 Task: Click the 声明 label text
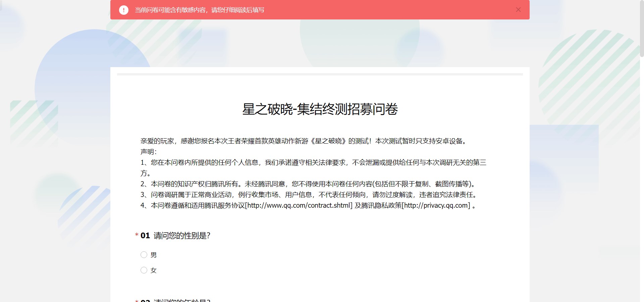148,152
